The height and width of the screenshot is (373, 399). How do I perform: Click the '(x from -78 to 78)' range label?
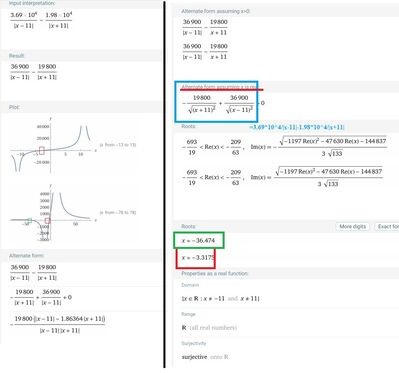[x=118, y=213]
